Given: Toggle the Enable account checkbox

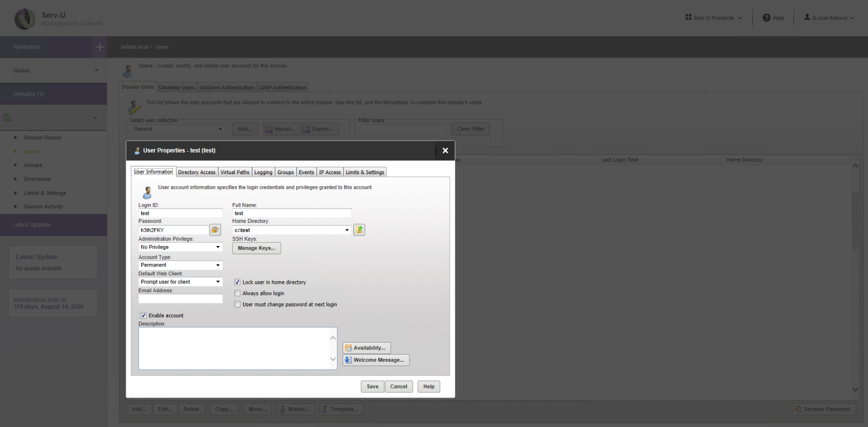Looking at the screenshot, I should click(x=143, y=315).
